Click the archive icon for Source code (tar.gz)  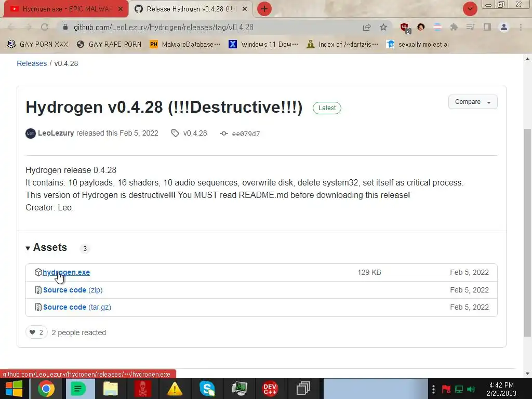pyautogui.click(x=38, y=307)
